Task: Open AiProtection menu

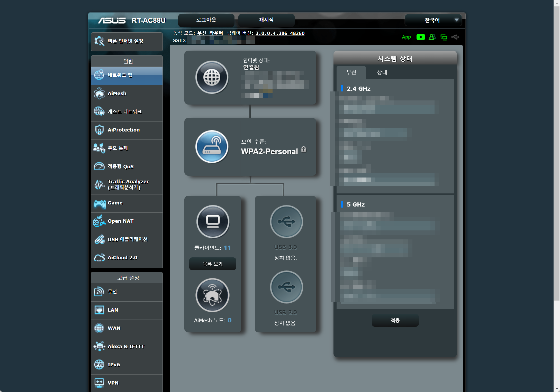Action: point(127,130)
